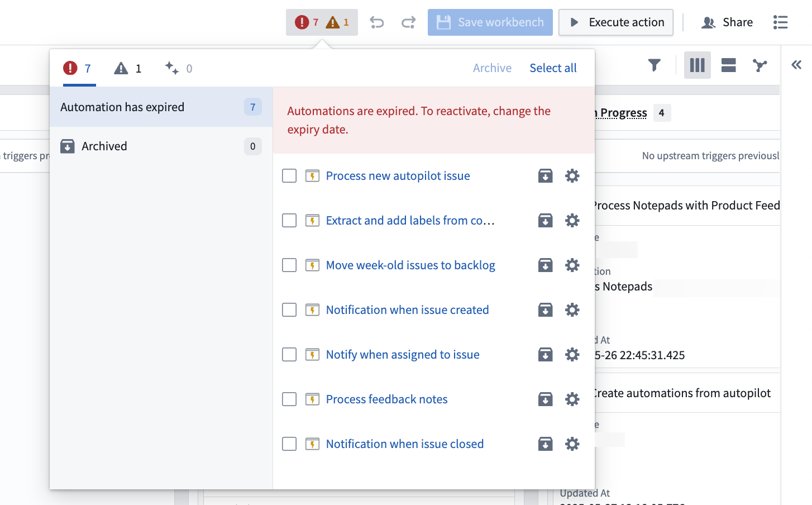The image size is (812, 505).
Task: Undo the last change
Action: 376,22
